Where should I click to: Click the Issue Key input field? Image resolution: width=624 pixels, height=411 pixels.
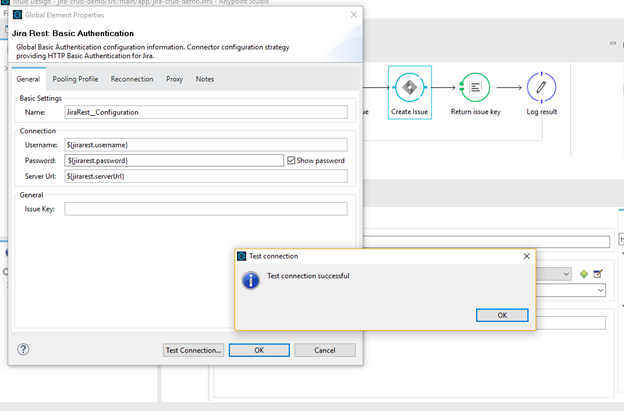[205, 209]
